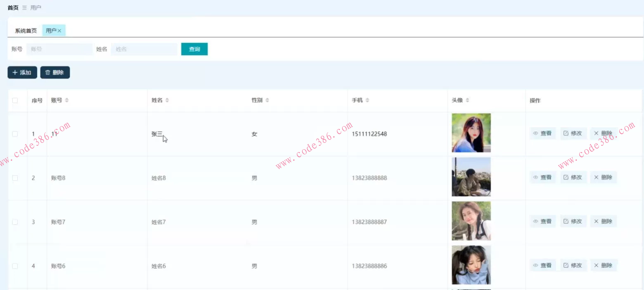Click the account cell 账号7

point(58,222)
